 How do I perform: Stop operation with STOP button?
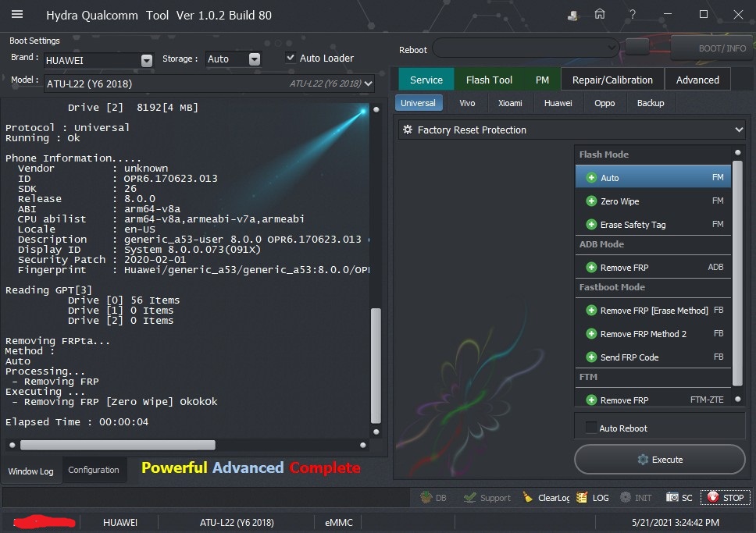pos(725,497)
